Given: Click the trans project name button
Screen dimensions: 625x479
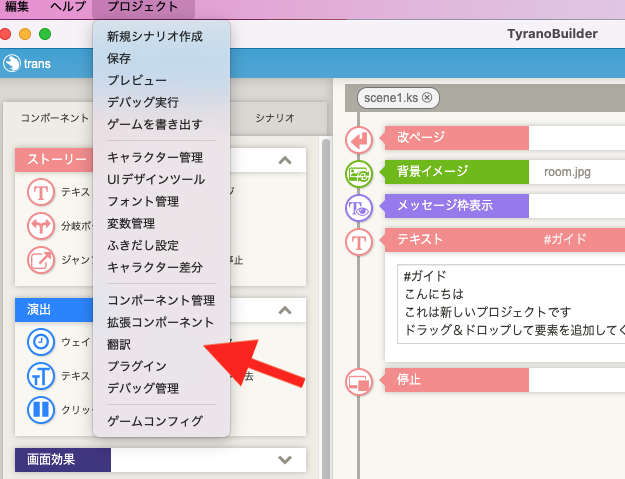Looking at the screenshot, I should [28, 63].
